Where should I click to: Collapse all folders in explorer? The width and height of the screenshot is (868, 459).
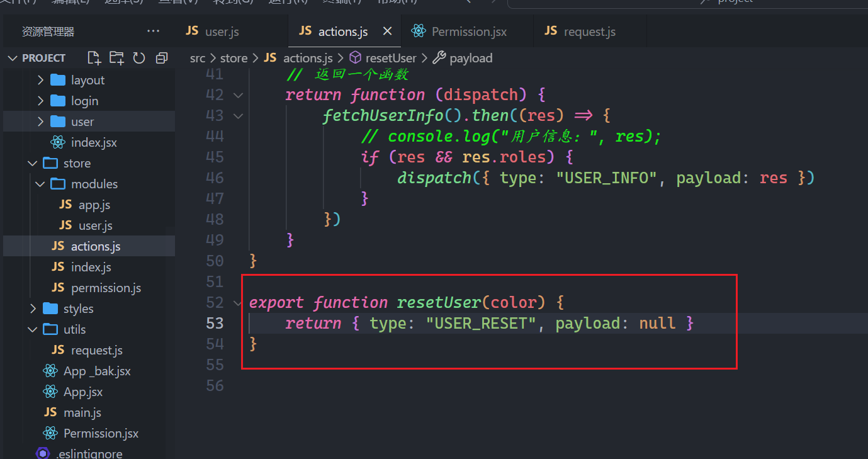tap(162, 58)
